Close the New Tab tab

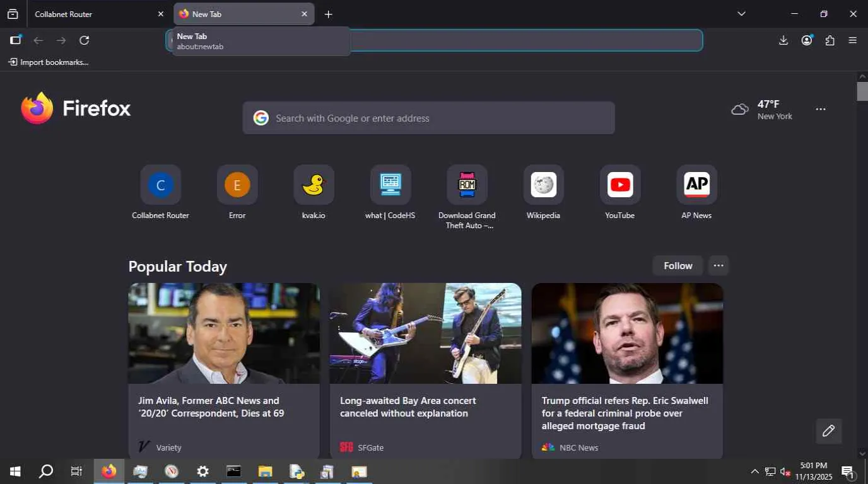(x=304, y=14)
